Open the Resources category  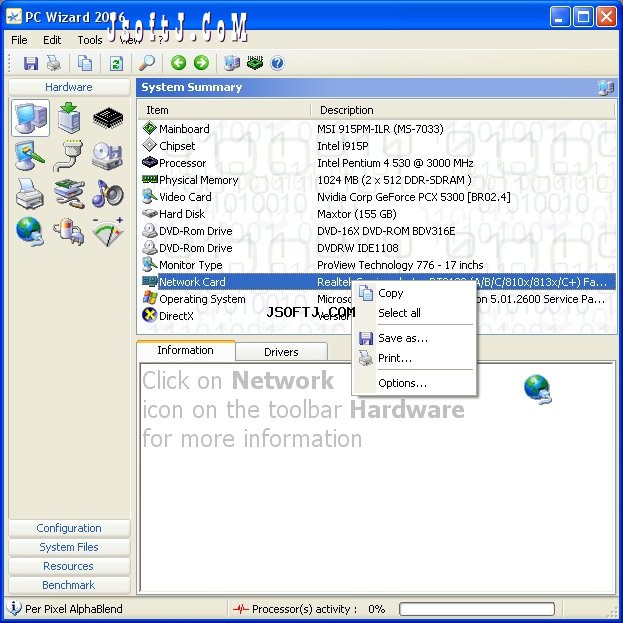coord(69,566)
